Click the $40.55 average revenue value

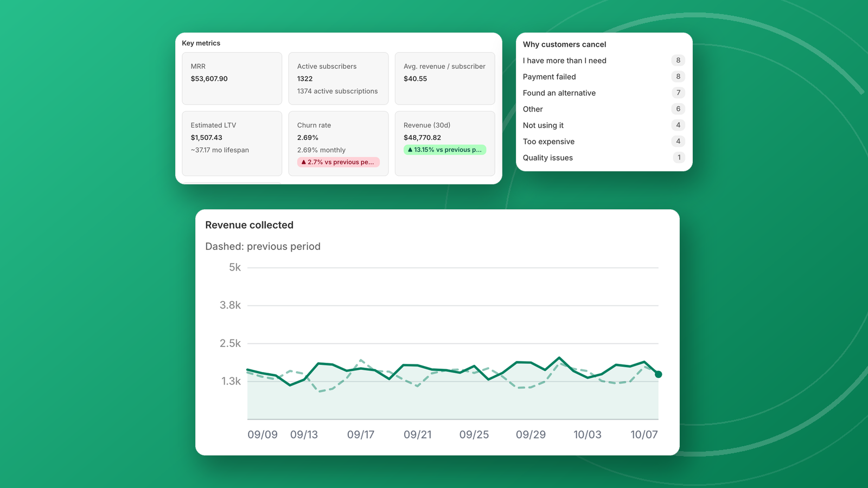[x=415, y=79]
